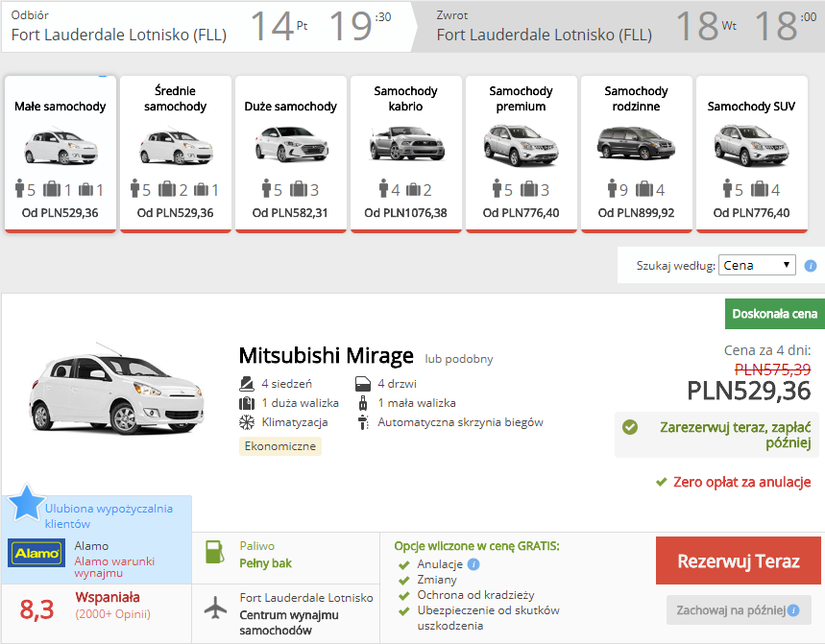Select the Małe samochody category card
This screenshot has width=825, height=644.
(61, 154)
